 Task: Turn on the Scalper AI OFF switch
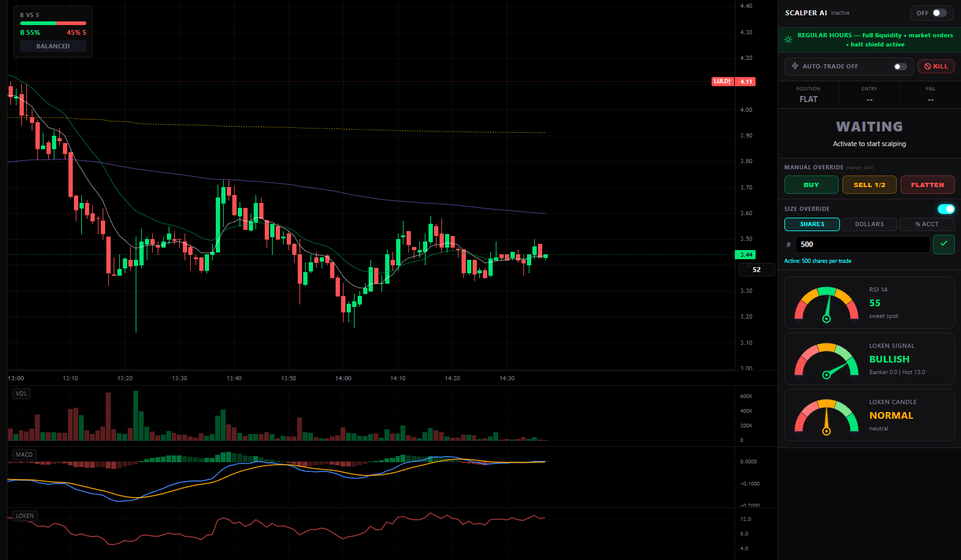coord(939,13)
